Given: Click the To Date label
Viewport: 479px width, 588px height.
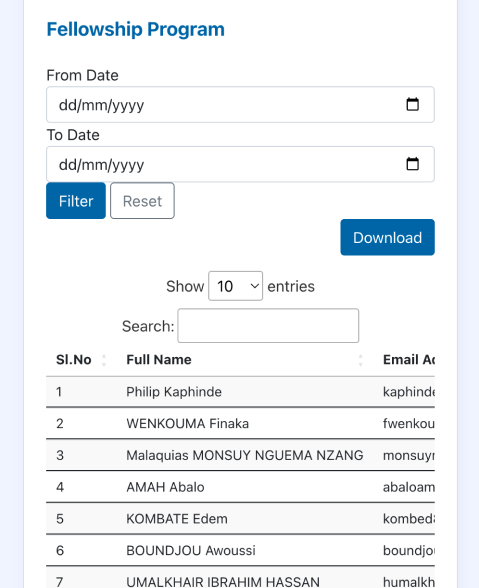Looking at the screenshot, I should tap(73, 135).
